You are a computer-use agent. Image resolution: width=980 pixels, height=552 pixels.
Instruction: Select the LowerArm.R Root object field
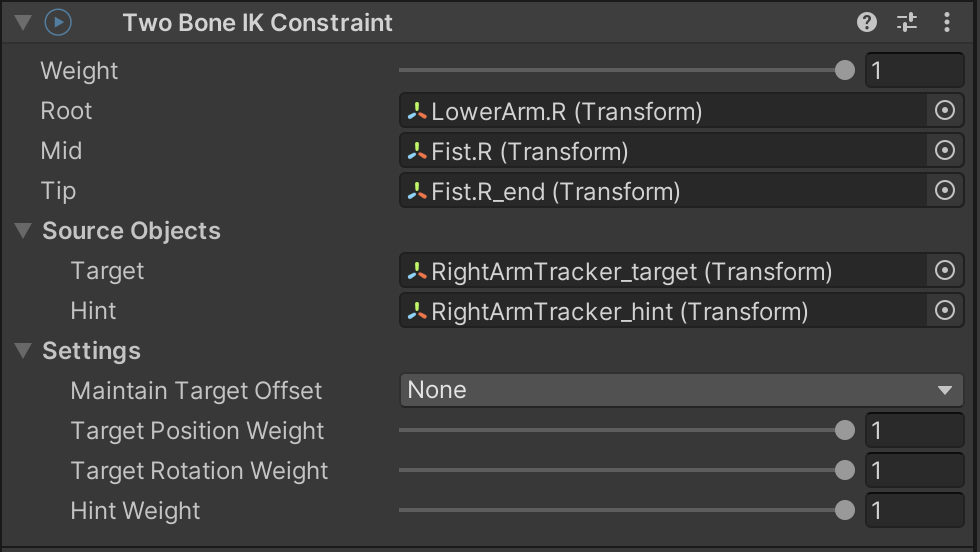click(x=662, y=111)
